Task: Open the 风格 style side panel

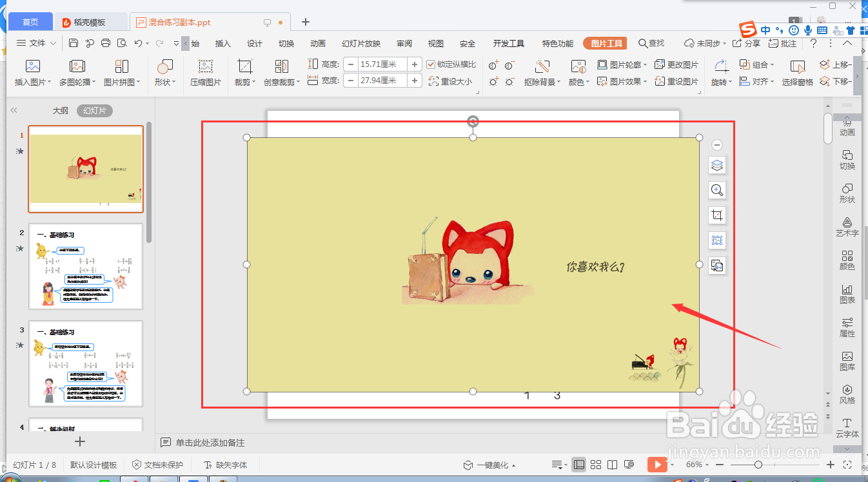Action: 847,394
